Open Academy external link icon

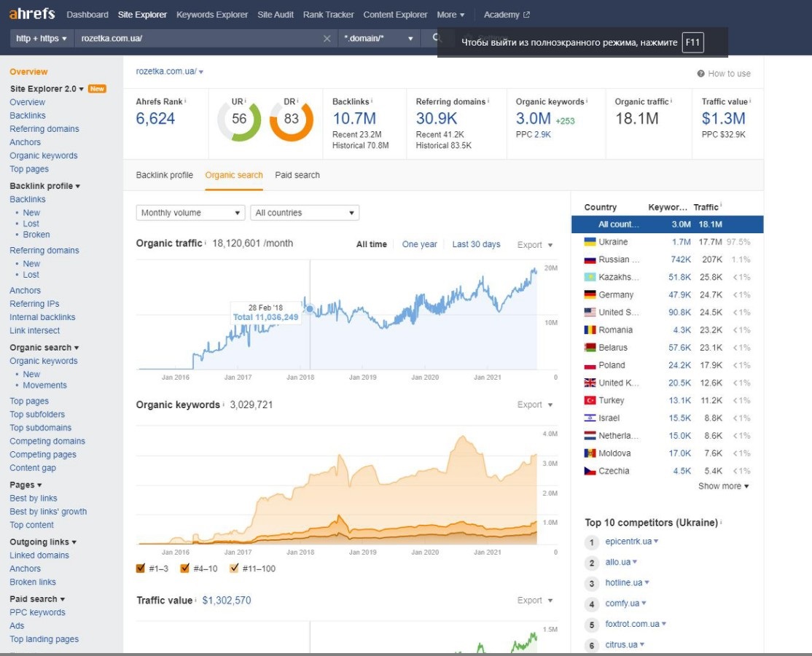tap(527, 15)
